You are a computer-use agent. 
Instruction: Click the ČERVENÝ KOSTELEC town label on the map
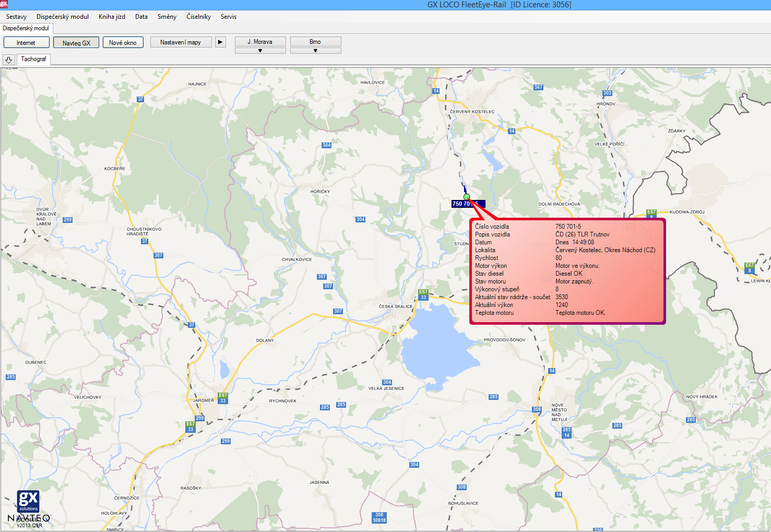[472, 112]
